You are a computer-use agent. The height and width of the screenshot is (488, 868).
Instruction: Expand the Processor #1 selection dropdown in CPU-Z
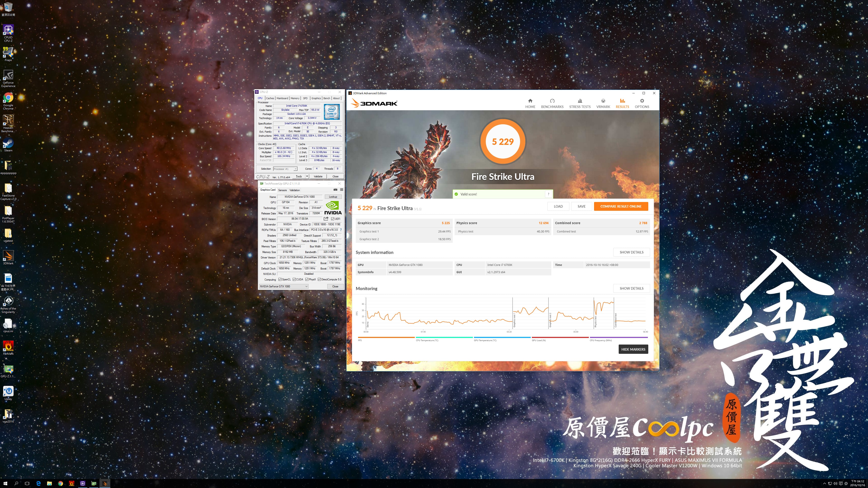295,169
